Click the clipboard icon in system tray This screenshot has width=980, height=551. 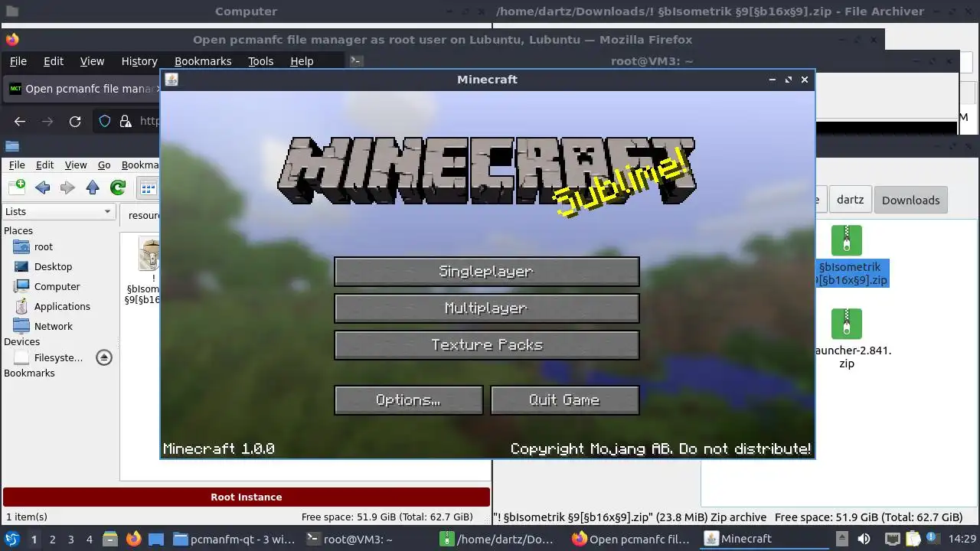pyautogui.click(x=914, y=539)
